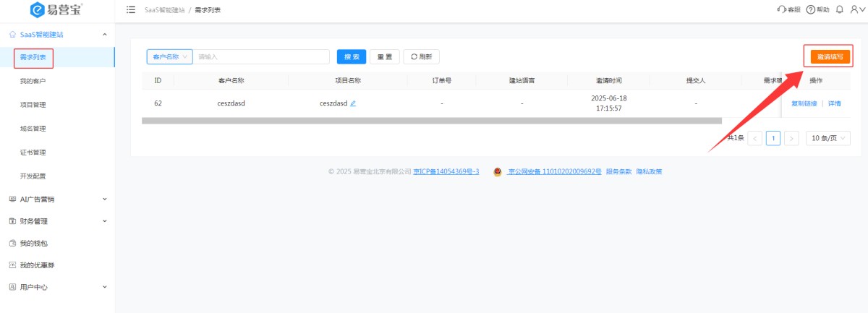Select 我的客户 in the sidebar
This screenshot has height=313, width=868.
(x=33, y=81)
